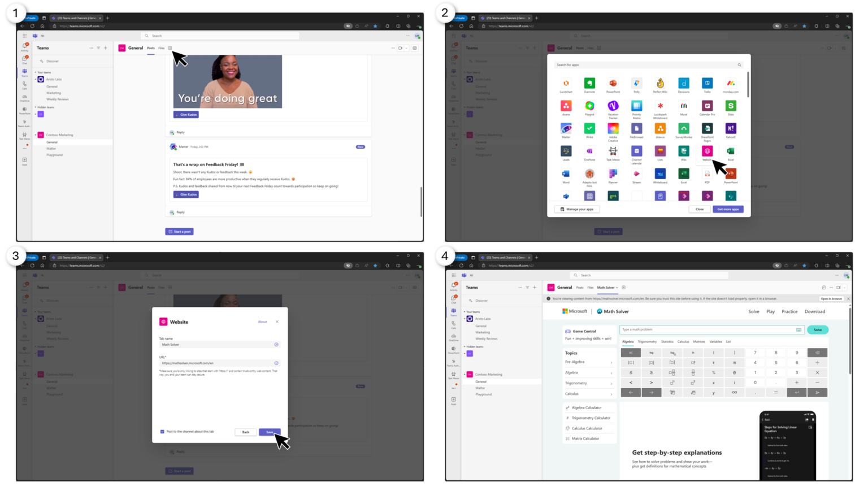The image size is (868, 491).
Task: Open the Kahoot! app icon
Action: [x=731, y=129]
